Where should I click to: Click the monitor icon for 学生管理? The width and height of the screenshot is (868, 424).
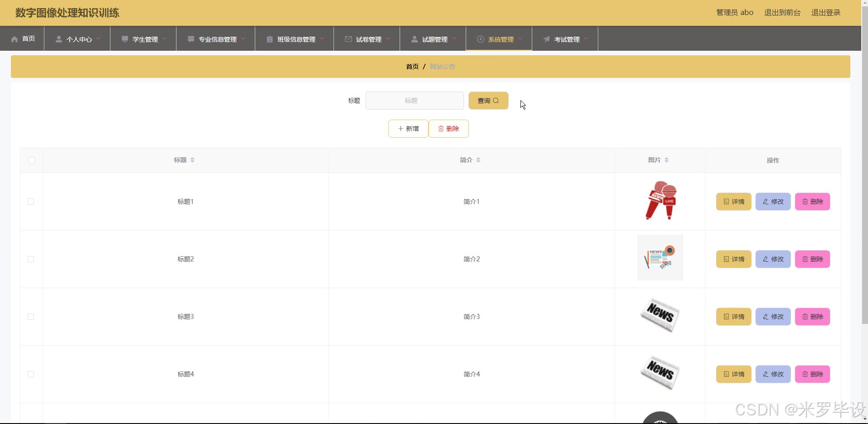click(125, 39)
